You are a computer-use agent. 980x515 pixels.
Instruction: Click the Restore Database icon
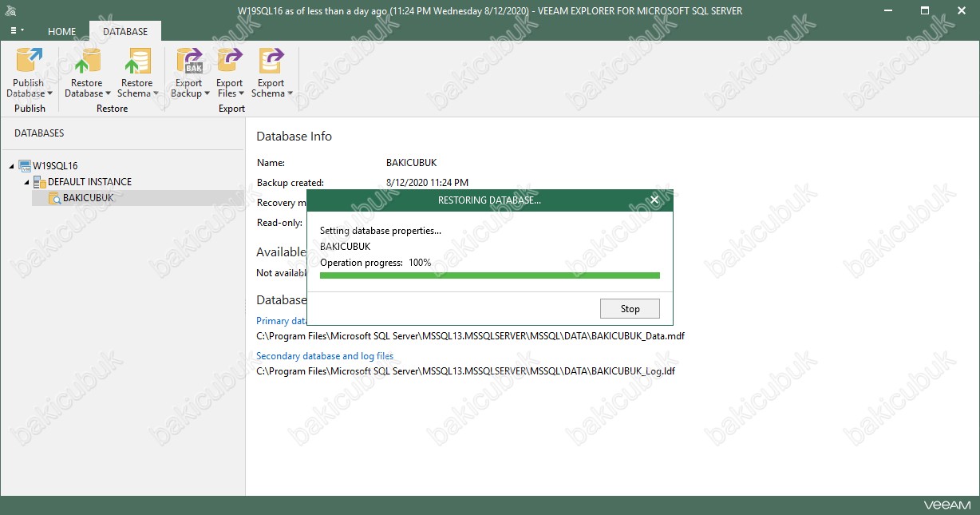(x=86, y=61)
